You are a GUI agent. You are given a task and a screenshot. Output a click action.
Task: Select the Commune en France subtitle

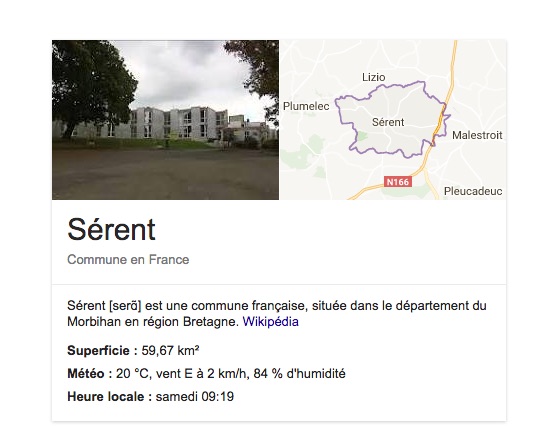(128, 260)
